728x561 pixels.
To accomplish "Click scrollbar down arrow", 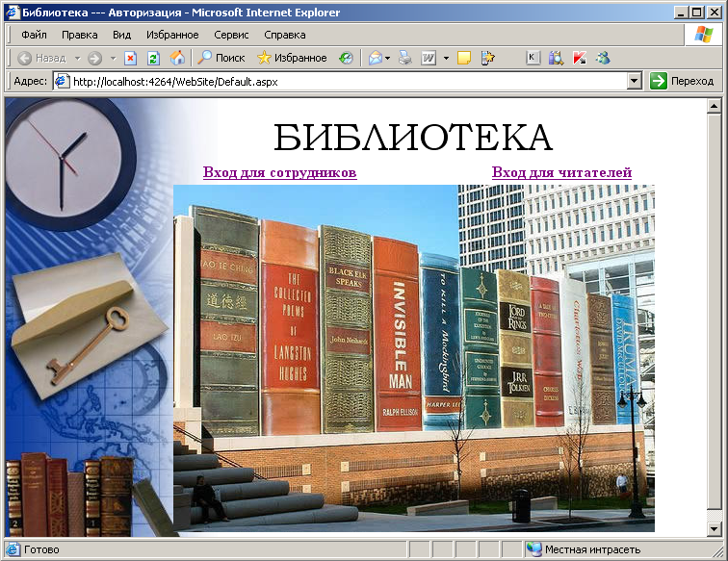I will 715,528.
